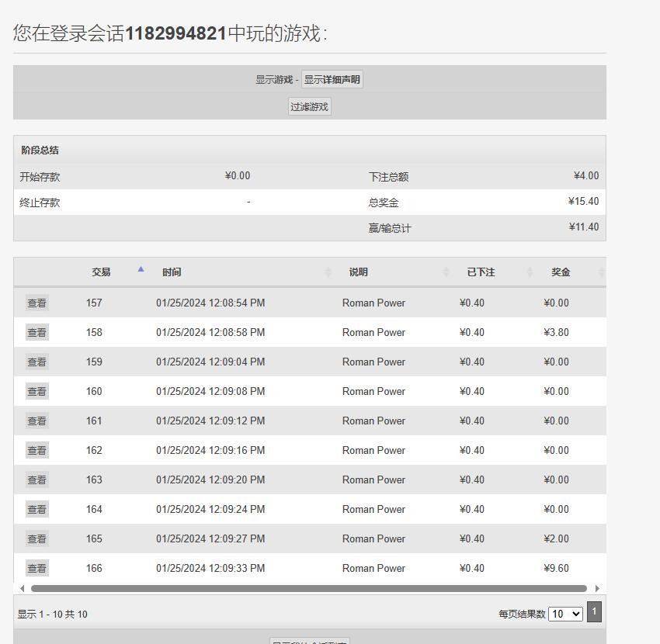Viewport: 660px width, 644px height.
Task: Click the 赢/输总计 value ¥11.40
Action: 584,227
